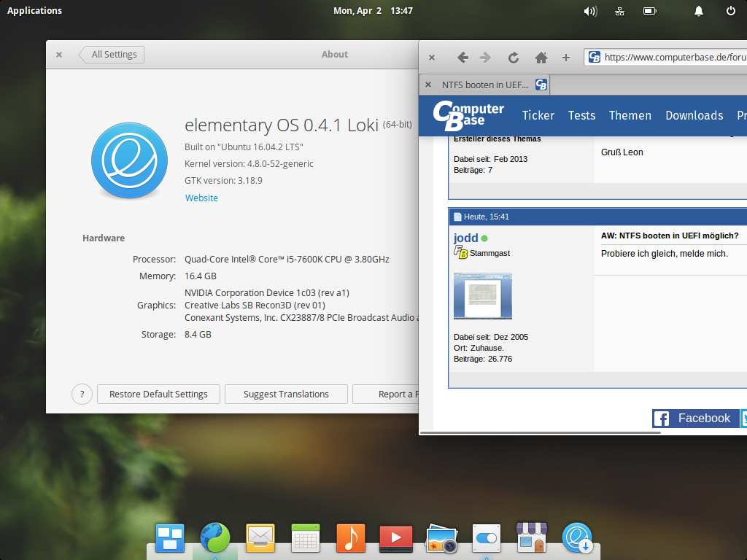
Task: Open the elementary Website link
Action: point(201,198)
